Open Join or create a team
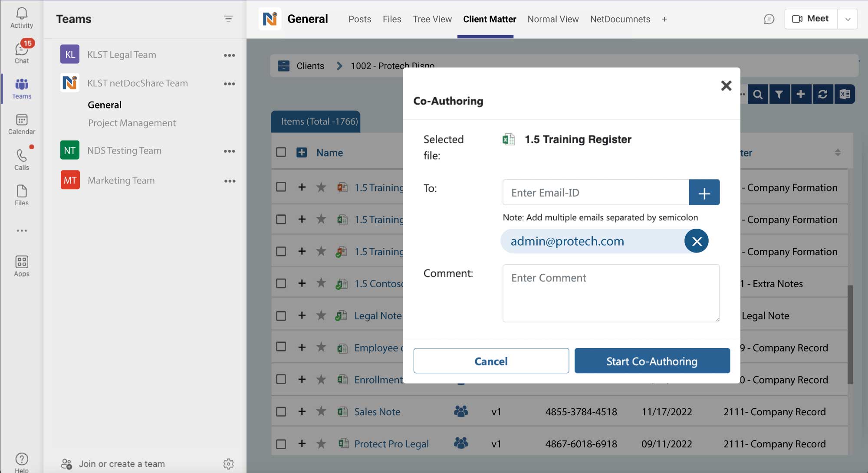The image size is (868, 473). (x=113, y=464)
